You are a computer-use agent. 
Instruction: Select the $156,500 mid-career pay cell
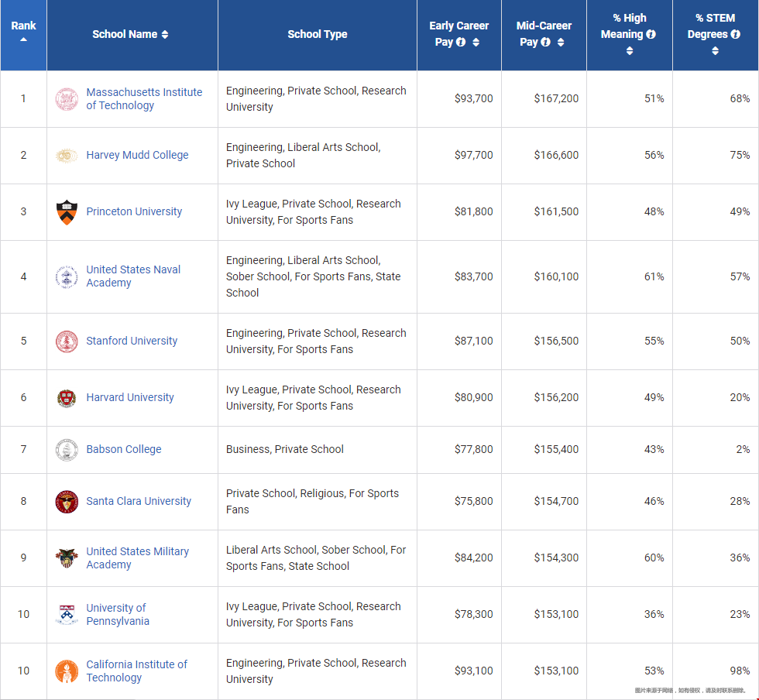tap(544, 341)
